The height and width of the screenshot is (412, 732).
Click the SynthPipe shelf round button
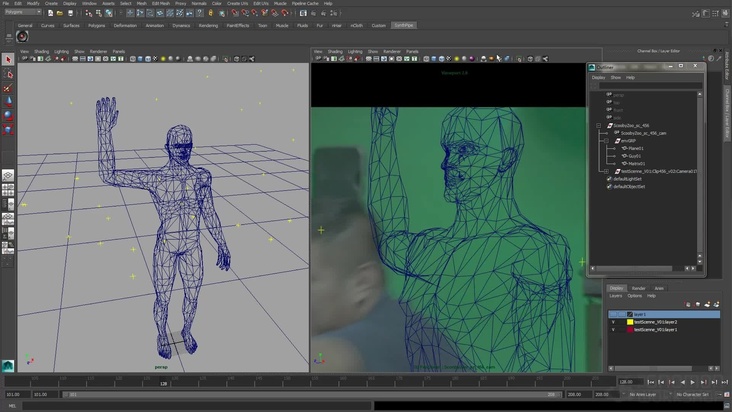click(22, 36)
